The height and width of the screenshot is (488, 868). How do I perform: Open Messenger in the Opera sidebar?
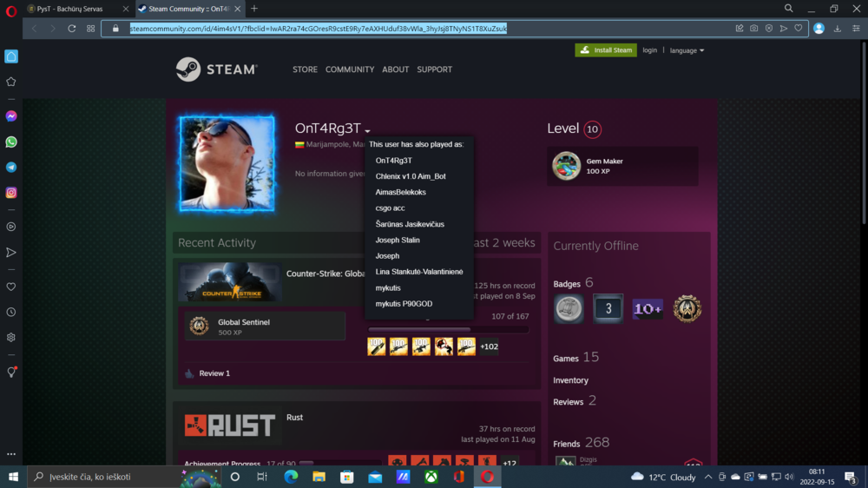(11, 115)
